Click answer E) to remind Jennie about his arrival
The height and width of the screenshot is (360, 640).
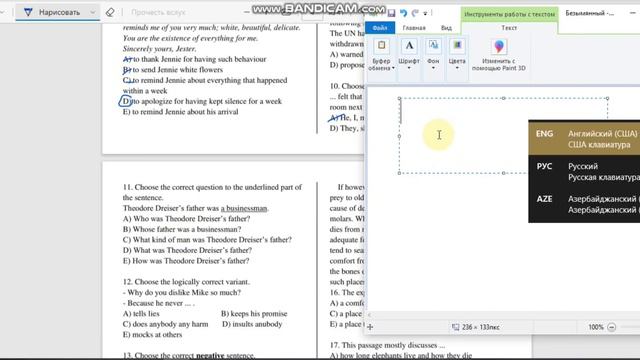(180, 112)
